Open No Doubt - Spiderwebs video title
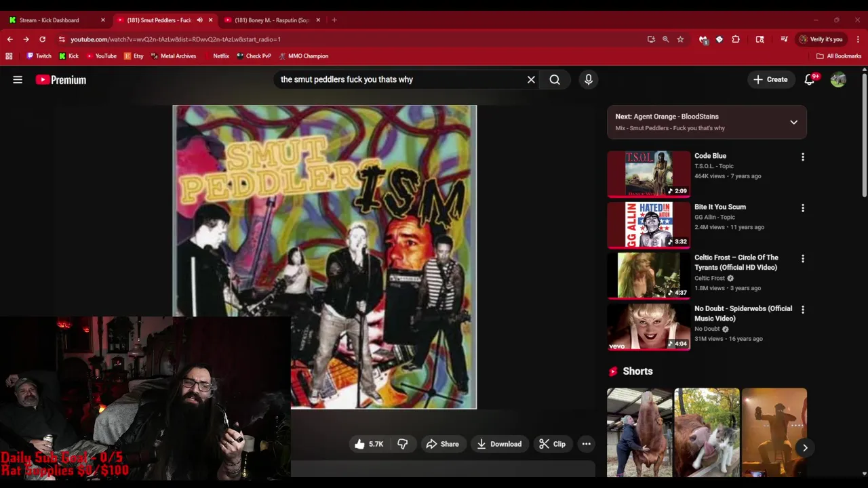This screenshot has width=868, height=488. 743,313
